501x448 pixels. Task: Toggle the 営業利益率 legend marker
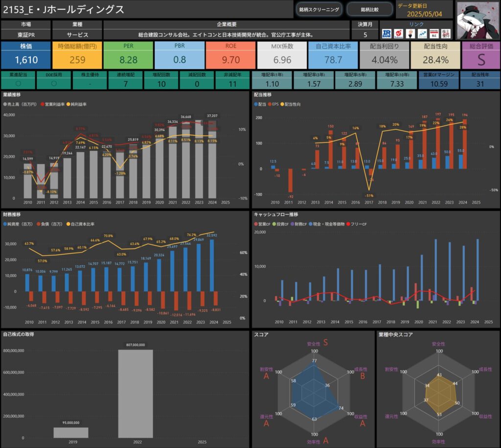(x=43, y=104)
